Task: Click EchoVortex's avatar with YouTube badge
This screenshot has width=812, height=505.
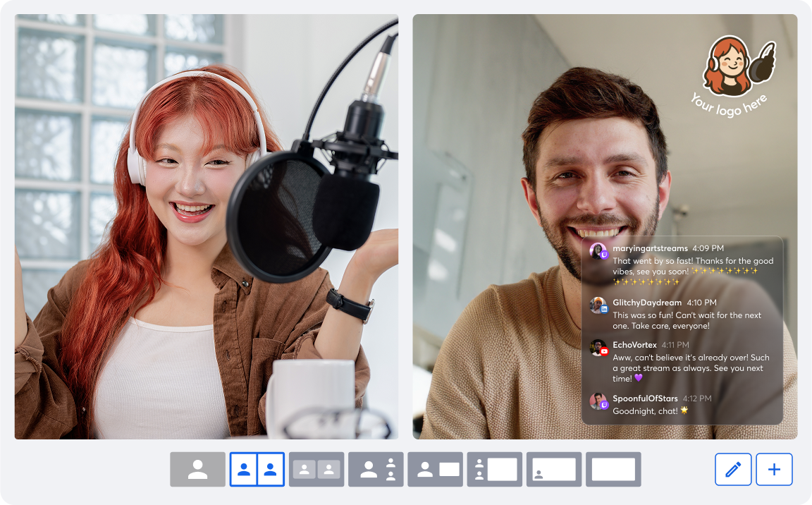Action: coord(598,348)
